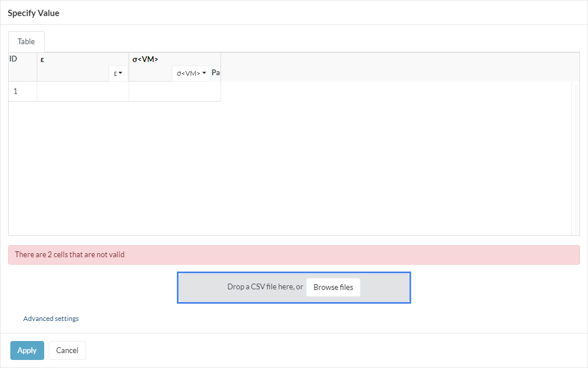The width and height of the screenshot is (588, 368).
Task: Click the Pa unit label
Action: [216, 73]
